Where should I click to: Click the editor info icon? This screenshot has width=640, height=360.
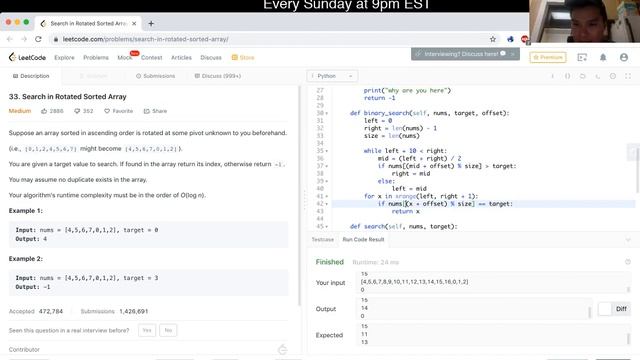tap(552, 76)
